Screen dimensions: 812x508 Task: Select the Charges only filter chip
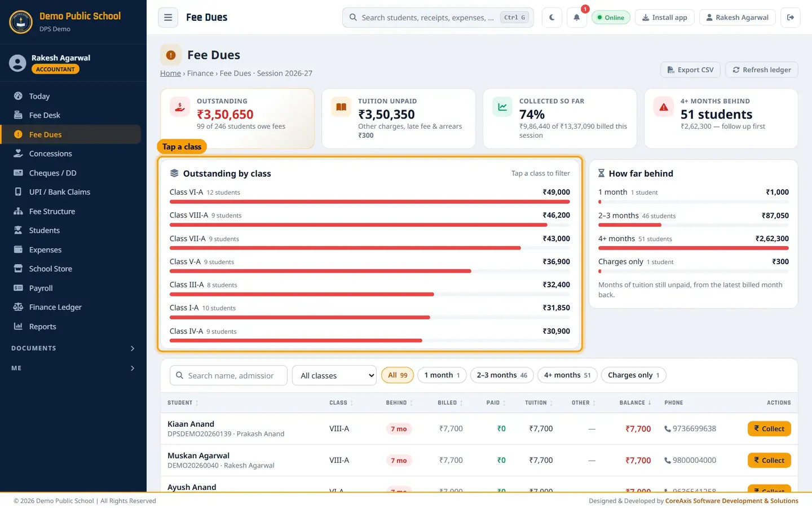tap(634, 375)
